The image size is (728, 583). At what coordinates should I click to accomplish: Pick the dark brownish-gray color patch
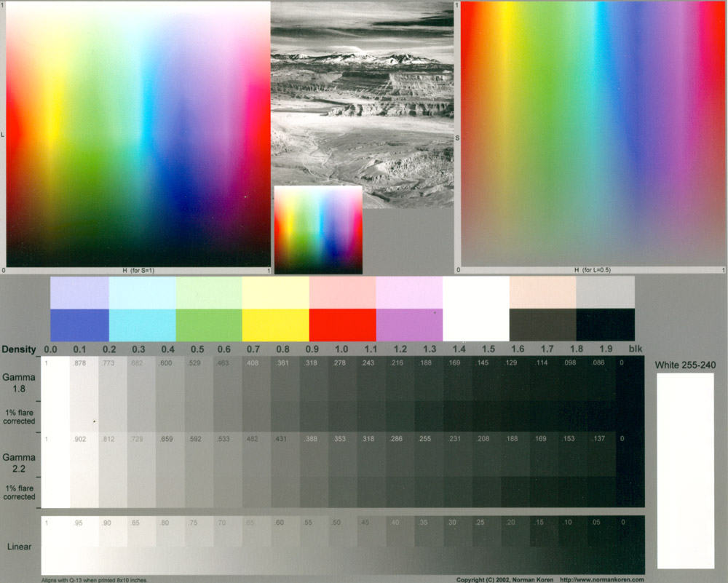pyautogui.click(x=543, y=325)
